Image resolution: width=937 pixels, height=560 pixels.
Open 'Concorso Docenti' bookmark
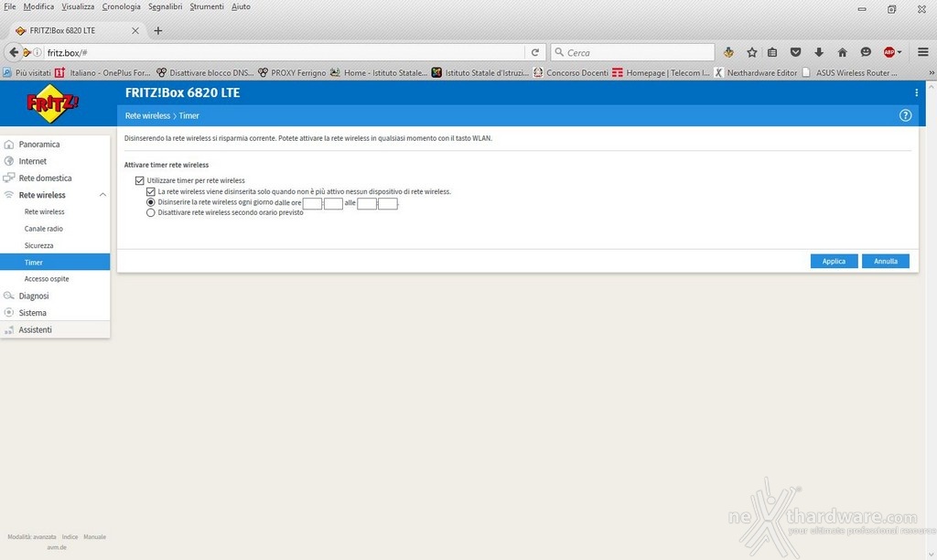(x=571, y=73)
